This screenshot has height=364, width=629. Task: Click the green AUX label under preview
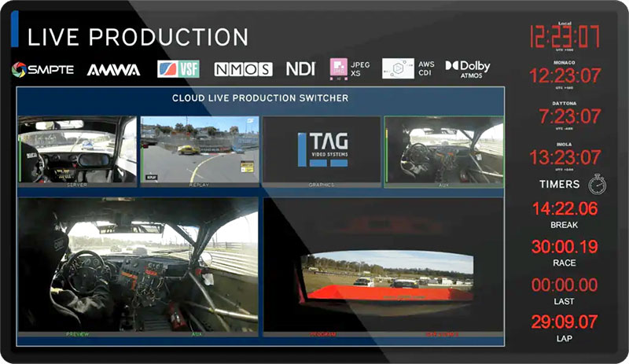pos(197,334)
